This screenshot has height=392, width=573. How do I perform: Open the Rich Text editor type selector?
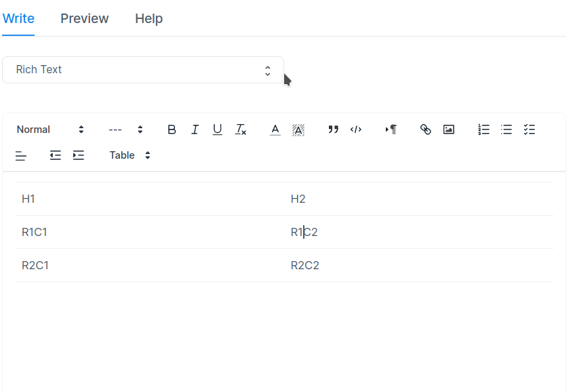[x=143, y=70]
